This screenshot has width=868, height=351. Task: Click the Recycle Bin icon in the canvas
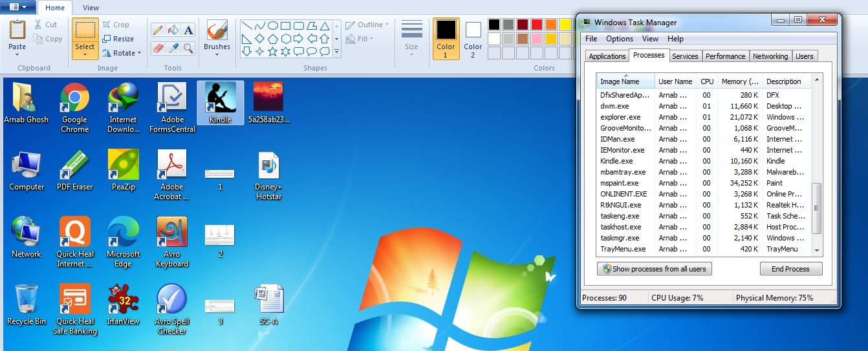coord(27,304)
